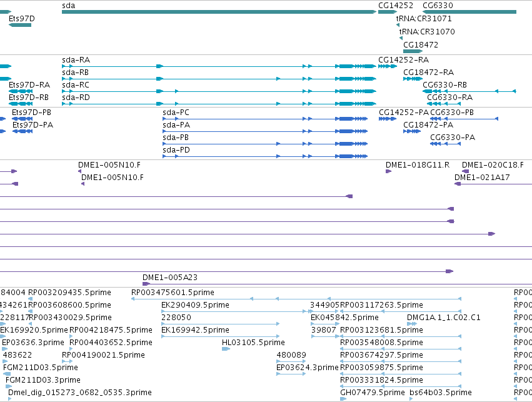Click CG6330-RB transcript label
Viewport: 532px width, 402px height.
click(x=445, y=85)
